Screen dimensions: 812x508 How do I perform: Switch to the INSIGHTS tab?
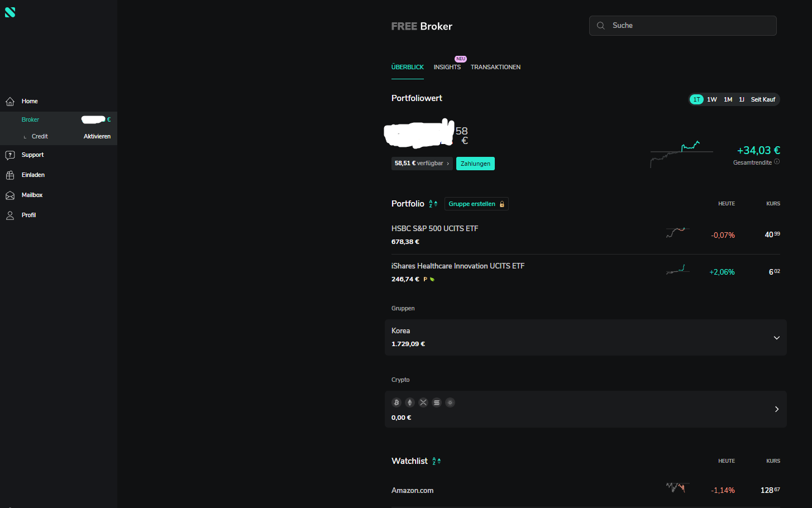(x=447, y=67)
